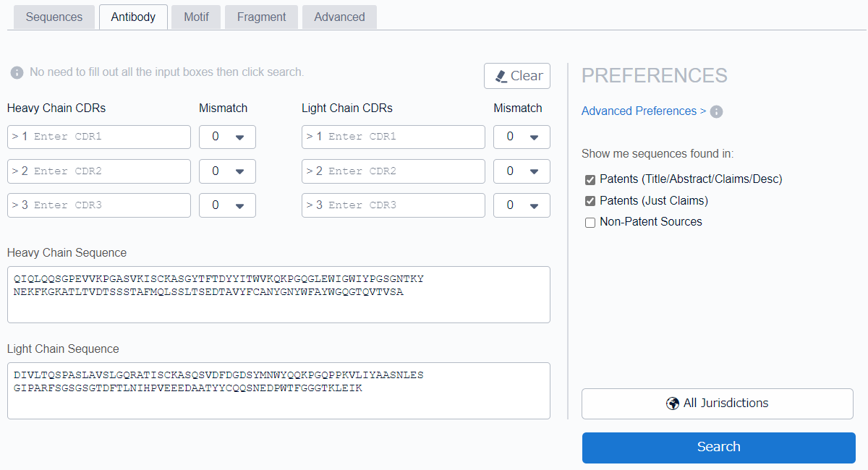This screenshot has height=470, width=868.
Task: Click the info icon beside Advanced Preferences
Action: tap(716, 111)
